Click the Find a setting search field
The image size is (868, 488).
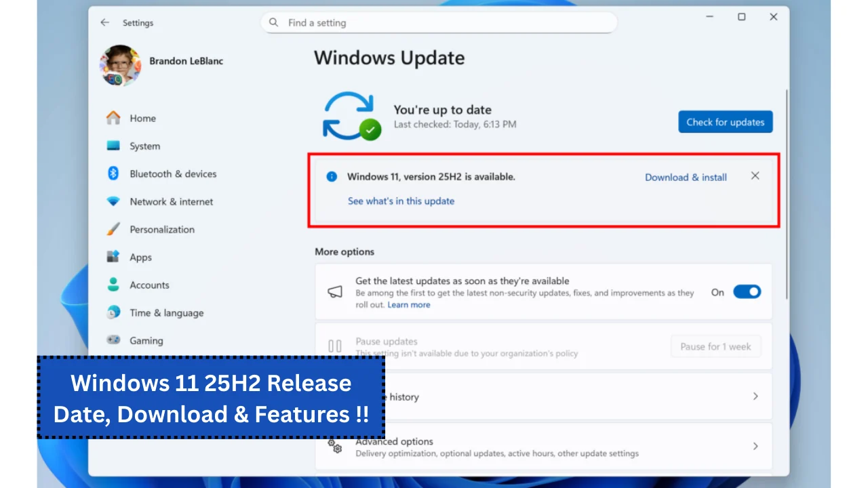click(439, 22)
